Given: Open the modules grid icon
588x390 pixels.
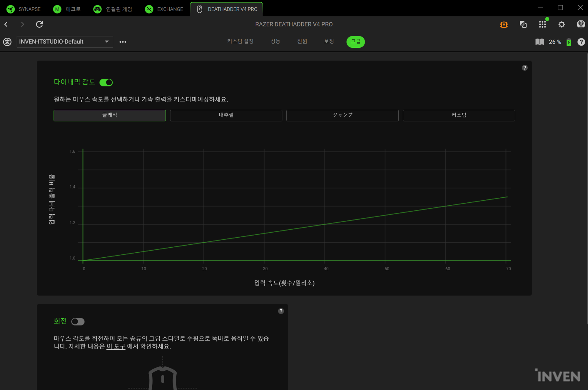Looking at the screenshot, I should click(x=542, y=24).
